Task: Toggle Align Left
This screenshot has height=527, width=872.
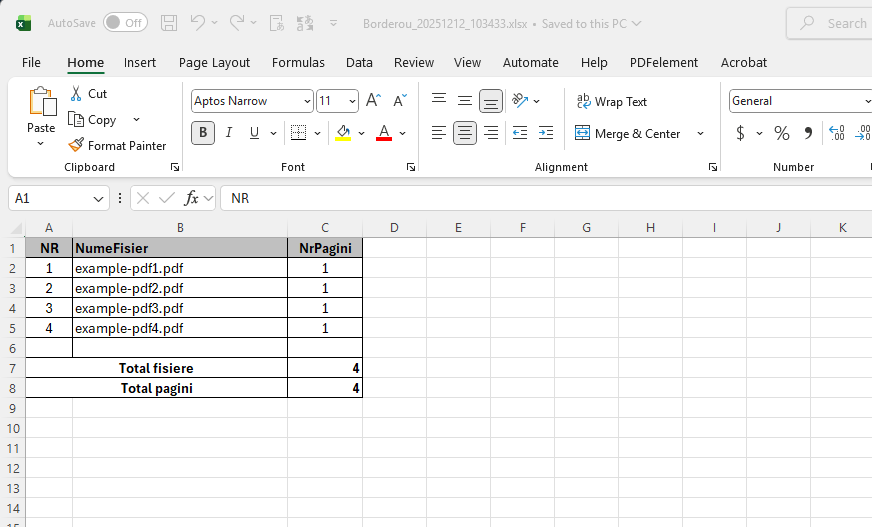Action: tap(439, 133)
